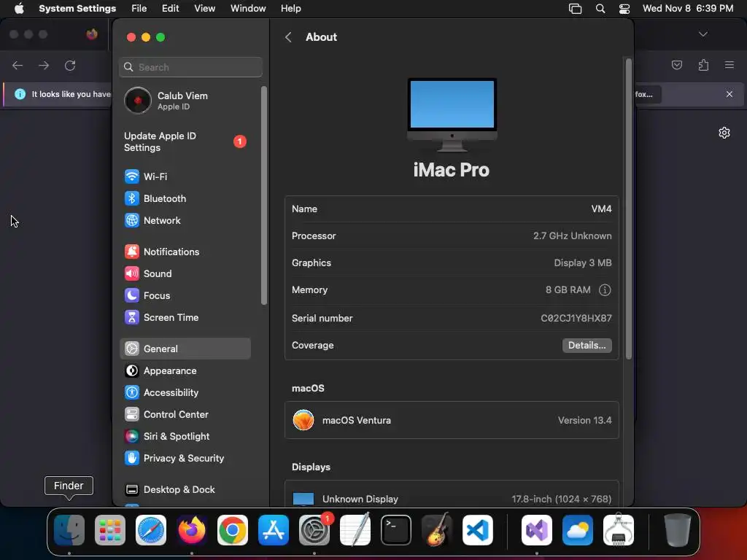
Task: Open Visual Studio from the Dock
Action: [537, 530]
